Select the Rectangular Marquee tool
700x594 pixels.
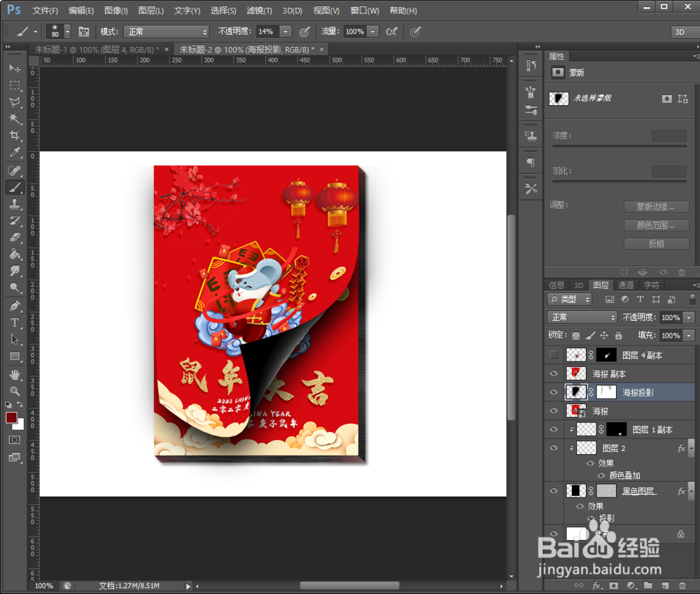click(x=15, y=85)
